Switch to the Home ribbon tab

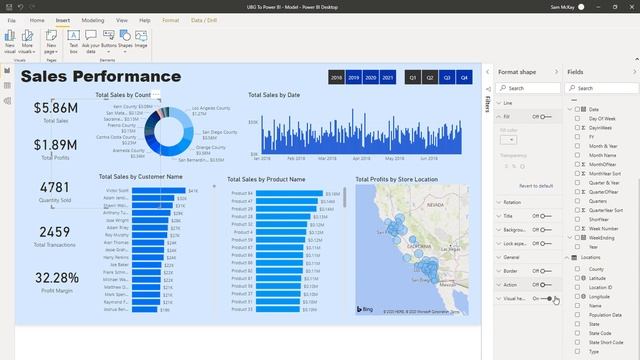(x=37, y=20)
